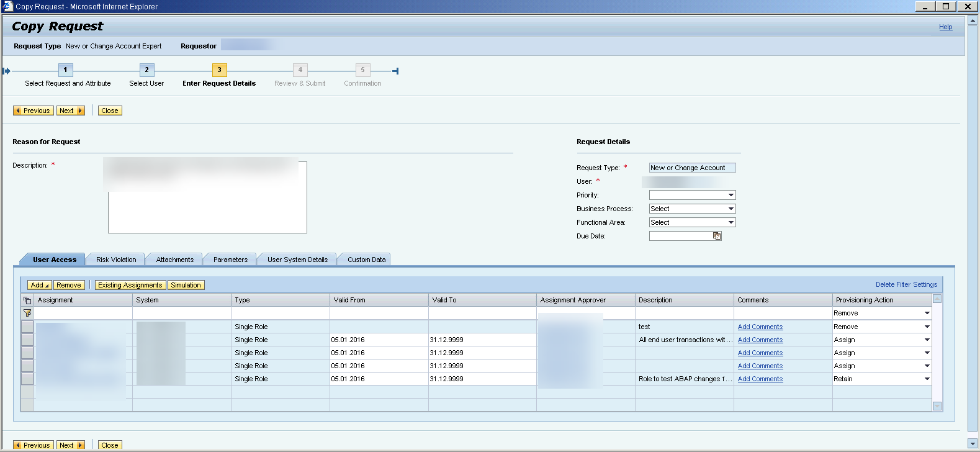Screen dimensions: 980x452
Task: Open the Custom Data tab
Action: point(366,260)
